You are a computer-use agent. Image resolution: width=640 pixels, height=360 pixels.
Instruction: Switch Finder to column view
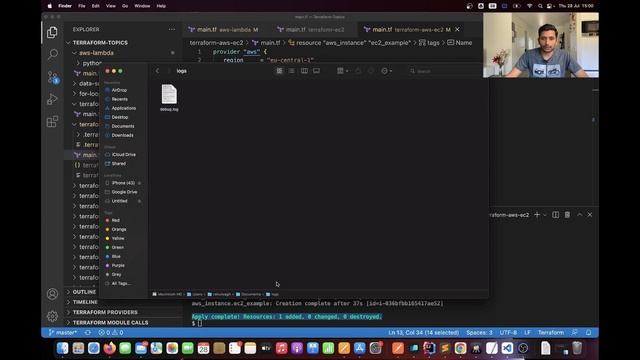(304, 71)
